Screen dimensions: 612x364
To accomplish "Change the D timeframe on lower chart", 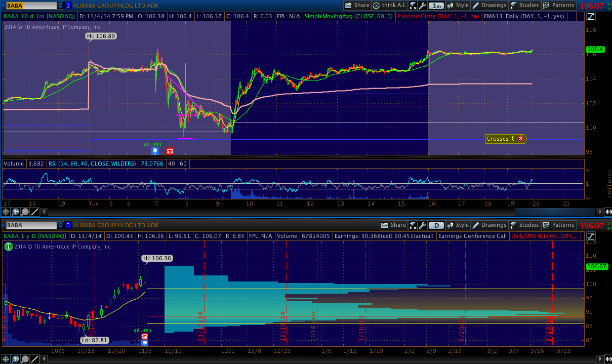I will coord(436,225).
